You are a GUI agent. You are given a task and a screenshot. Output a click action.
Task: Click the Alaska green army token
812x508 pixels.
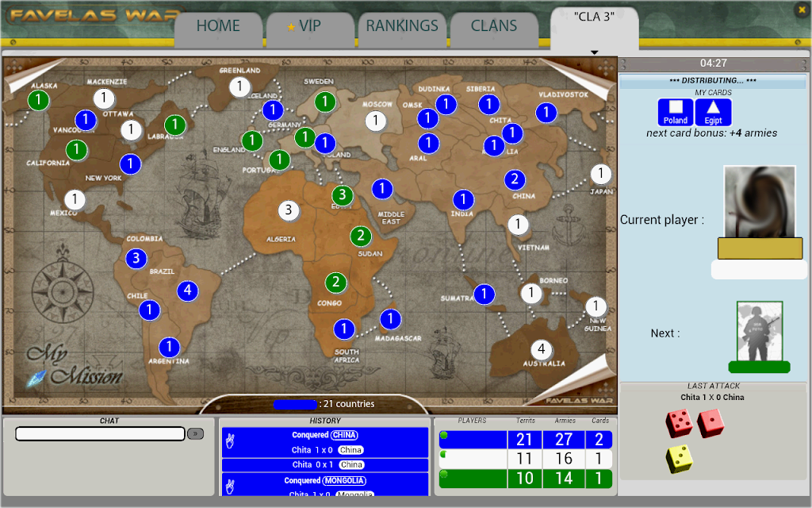click(x=38, y=100)
